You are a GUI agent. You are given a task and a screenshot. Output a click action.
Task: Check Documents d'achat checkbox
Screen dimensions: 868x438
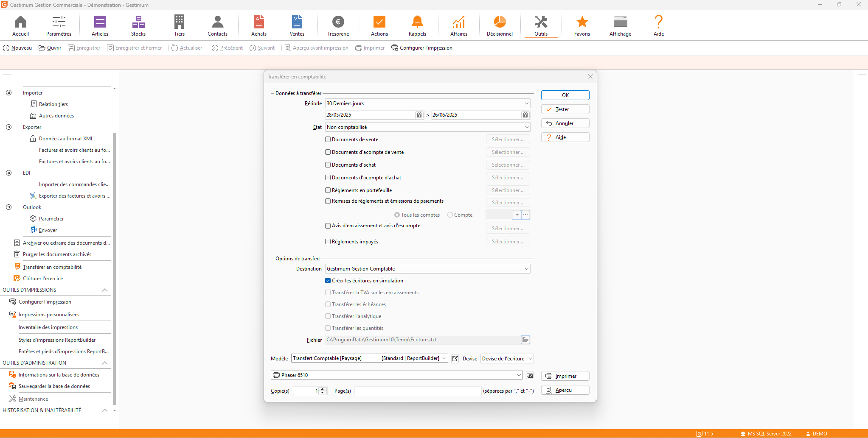coord(328,165)
